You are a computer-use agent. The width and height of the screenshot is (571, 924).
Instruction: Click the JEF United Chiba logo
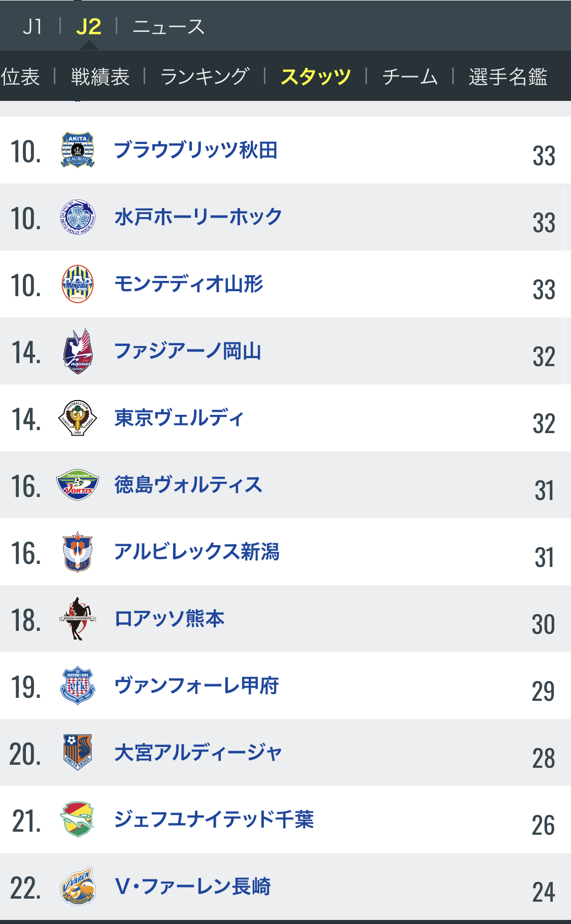(78, 820)
